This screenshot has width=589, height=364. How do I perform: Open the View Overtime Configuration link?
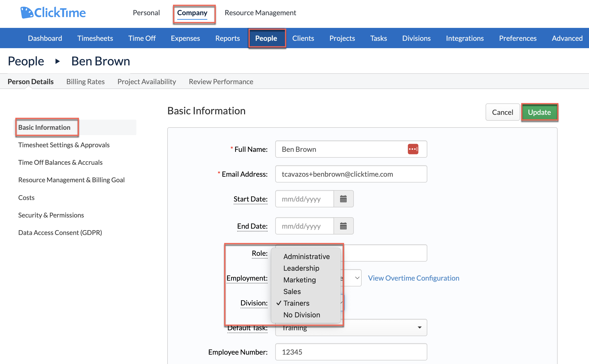[x=414, y=278]
